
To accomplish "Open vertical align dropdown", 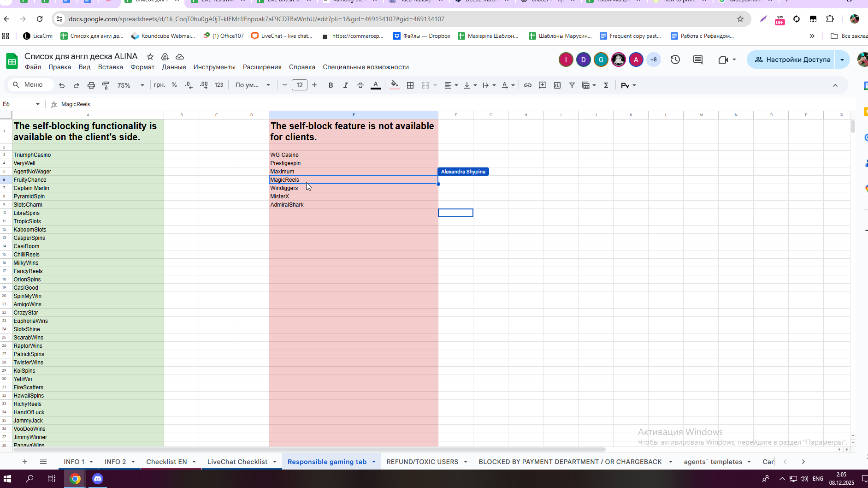I will (470, 85).
